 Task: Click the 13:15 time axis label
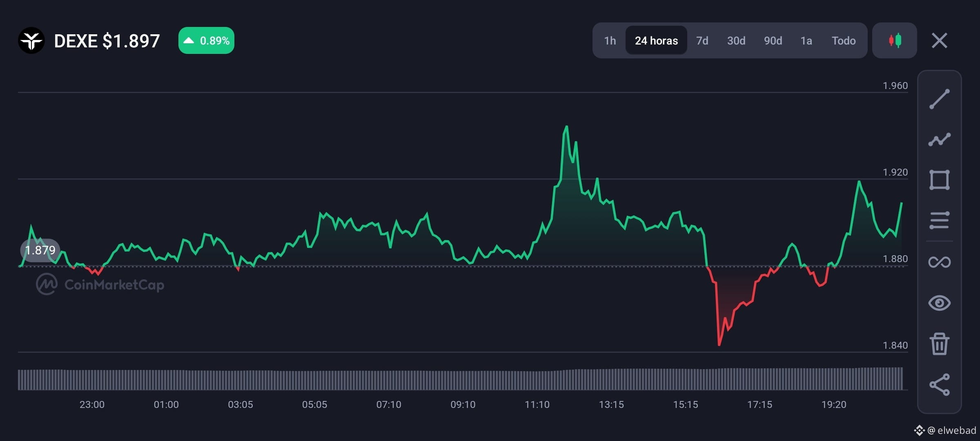point(611,404)
